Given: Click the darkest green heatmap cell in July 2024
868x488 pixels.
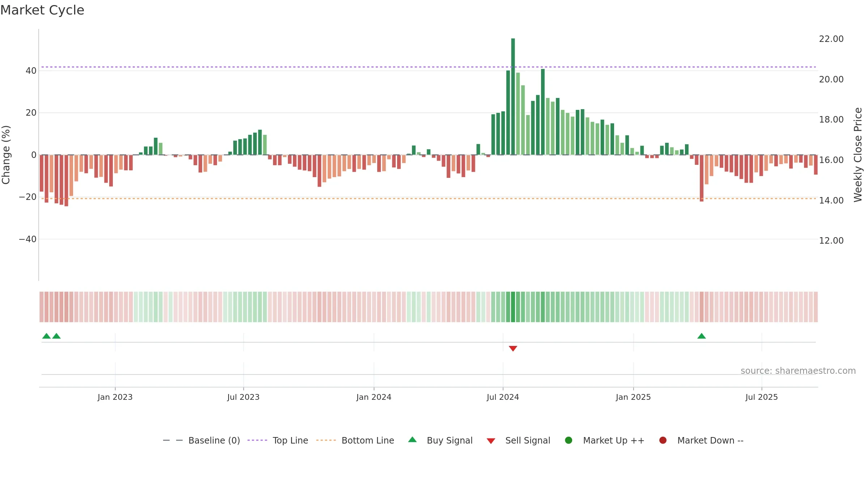Looking at the screenshot, I should coord(513,307).
